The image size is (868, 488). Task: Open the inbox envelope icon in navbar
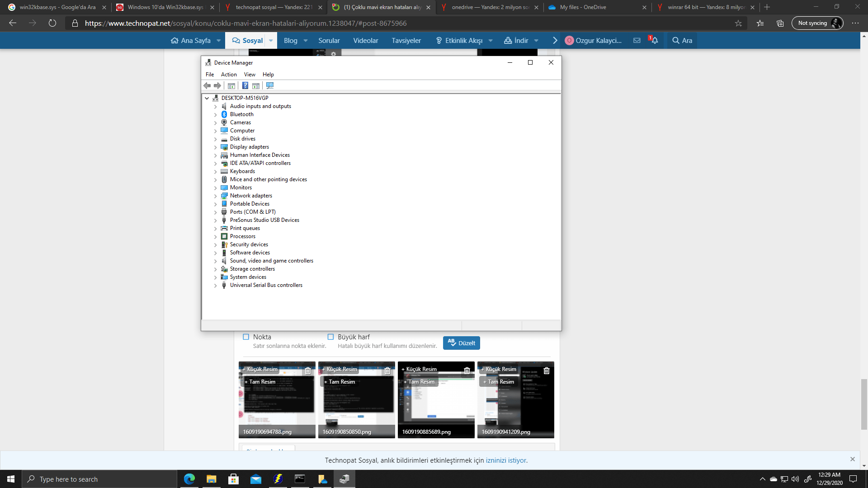[637, 41]
